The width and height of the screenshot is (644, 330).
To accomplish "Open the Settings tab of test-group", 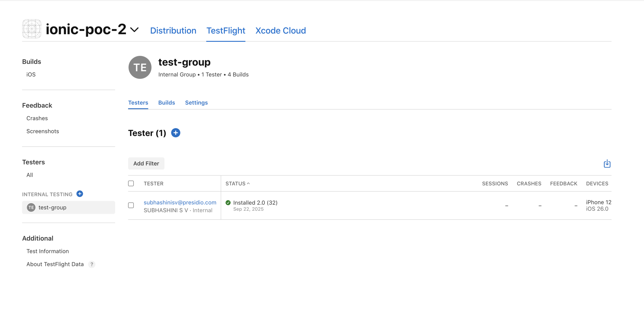I will pyautogui.click(x=196, y=102).
